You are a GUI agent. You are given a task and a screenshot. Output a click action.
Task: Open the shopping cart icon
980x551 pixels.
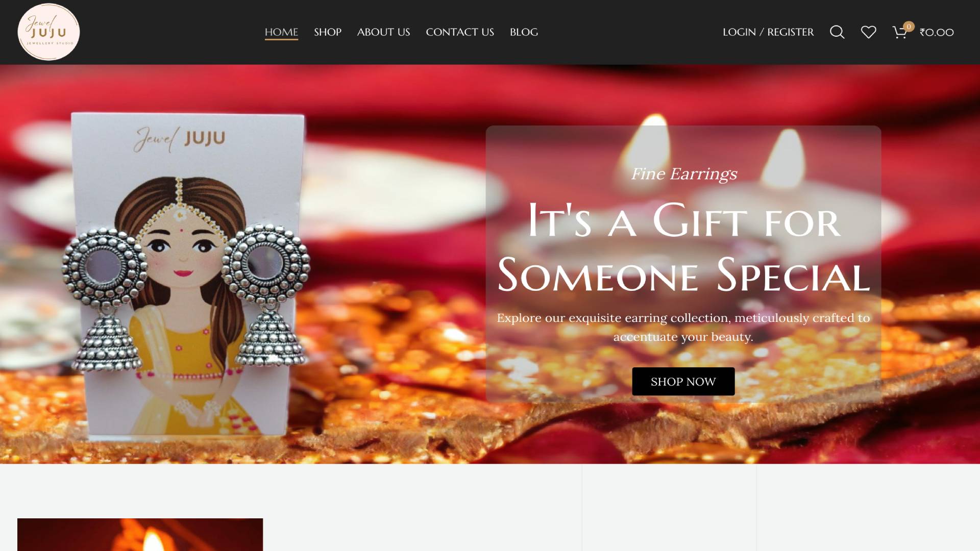[899, 33]
